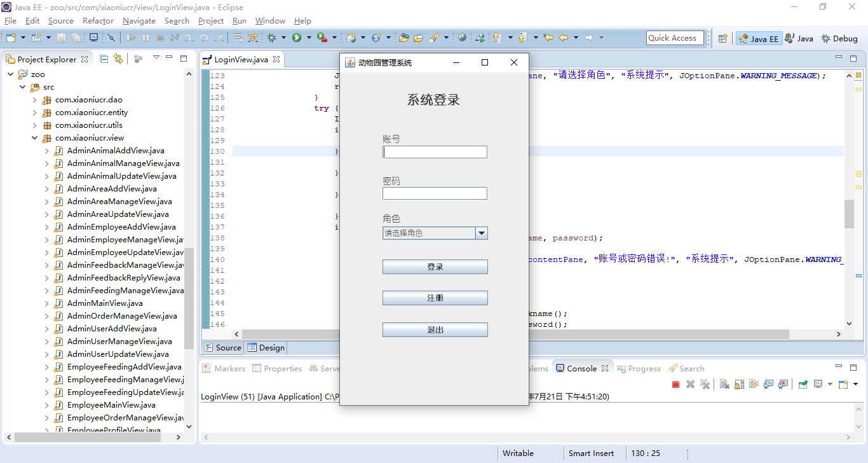Click the Skip All Breakpoints icon
The image size is (868, 463).
coord(111,38)
